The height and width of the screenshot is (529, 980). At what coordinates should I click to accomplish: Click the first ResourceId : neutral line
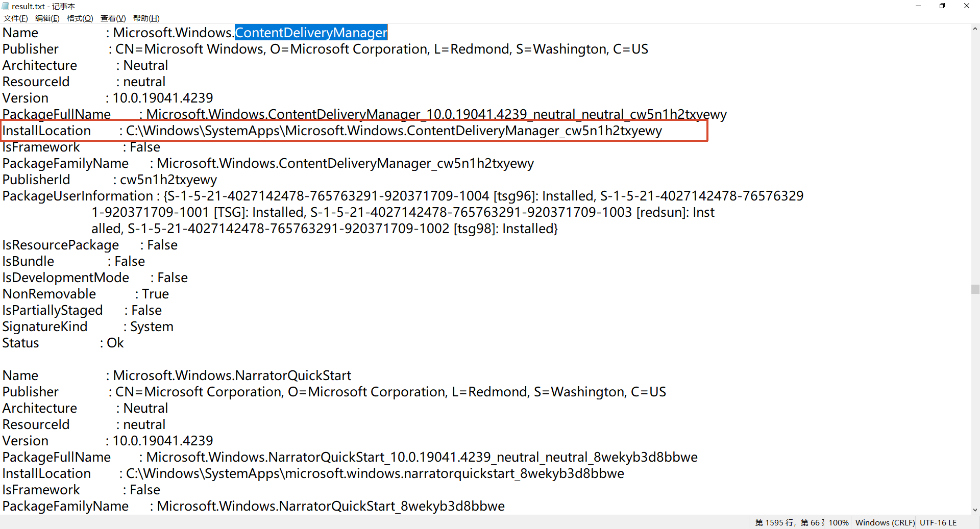tap(84, 82)
